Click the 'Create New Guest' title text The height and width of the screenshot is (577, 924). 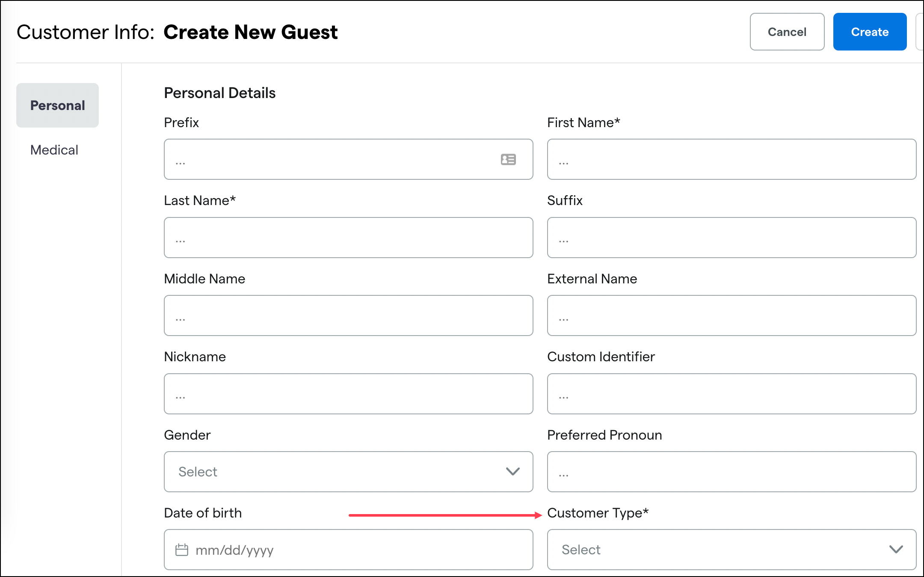[251, 32]
